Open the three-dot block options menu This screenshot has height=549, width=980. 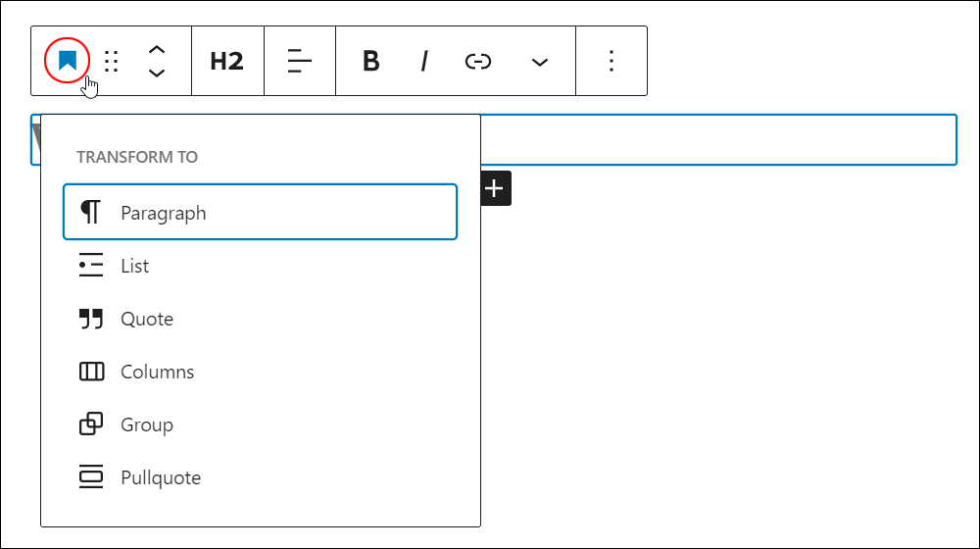coord(612,61)
